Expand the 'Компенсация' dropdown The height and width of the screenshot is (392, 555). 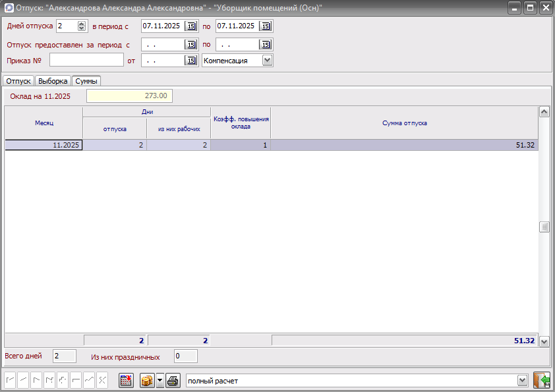[267, 61]
